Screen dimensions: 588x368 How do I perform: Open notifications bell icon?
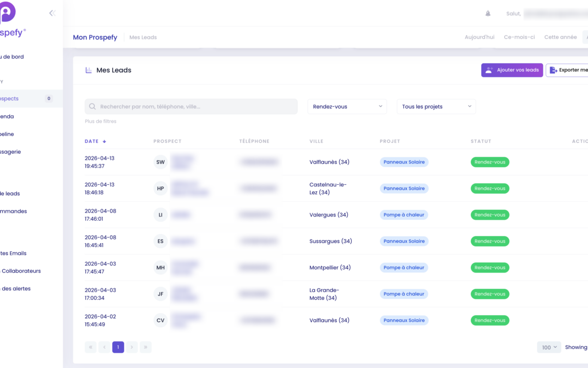(488, 14)
